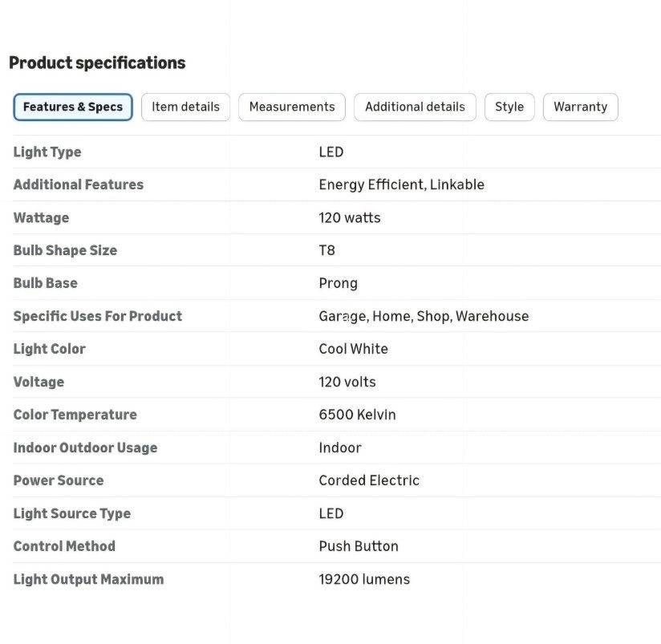Select the Push Button value
The height and width of the screenshot is (644, 661).
point(359,546)
